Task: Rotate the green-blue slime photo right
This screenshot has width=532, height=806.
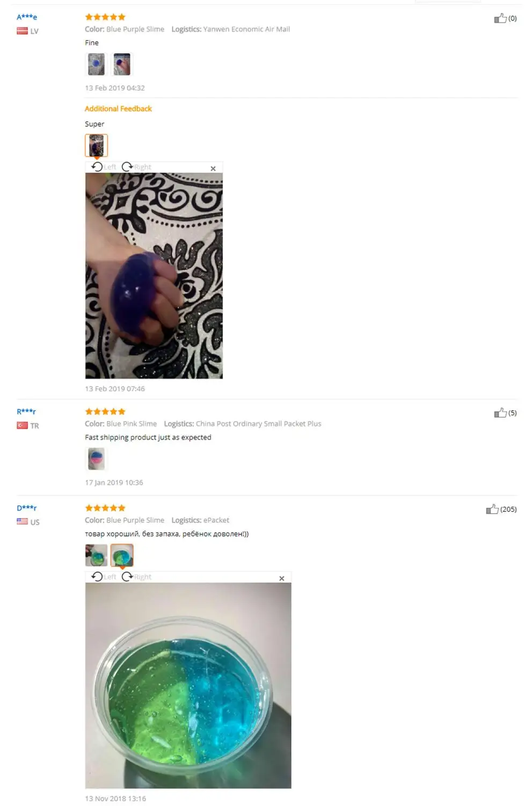Action: (x=136, y=577)
